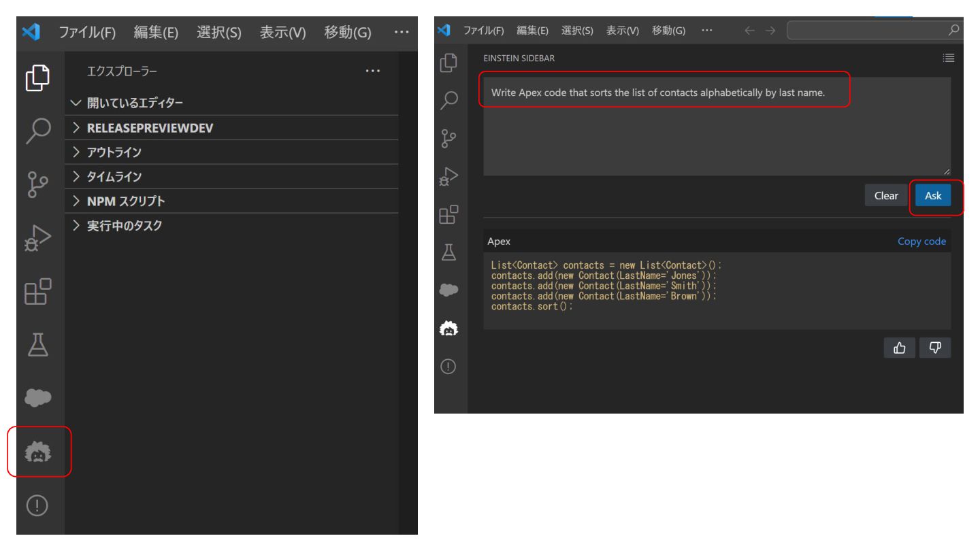Open 編集(E) menu in right window
The height and width of the screenshot is (551, 980).
click(533, 31)
